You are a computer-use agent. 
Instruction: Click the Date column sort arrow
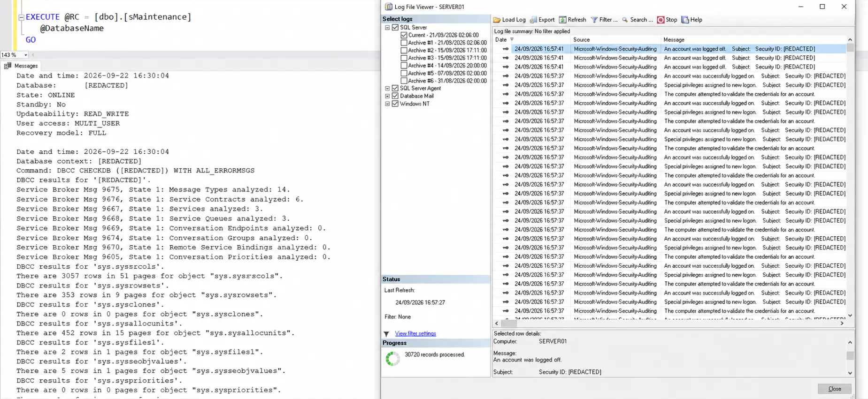(512, 40)
